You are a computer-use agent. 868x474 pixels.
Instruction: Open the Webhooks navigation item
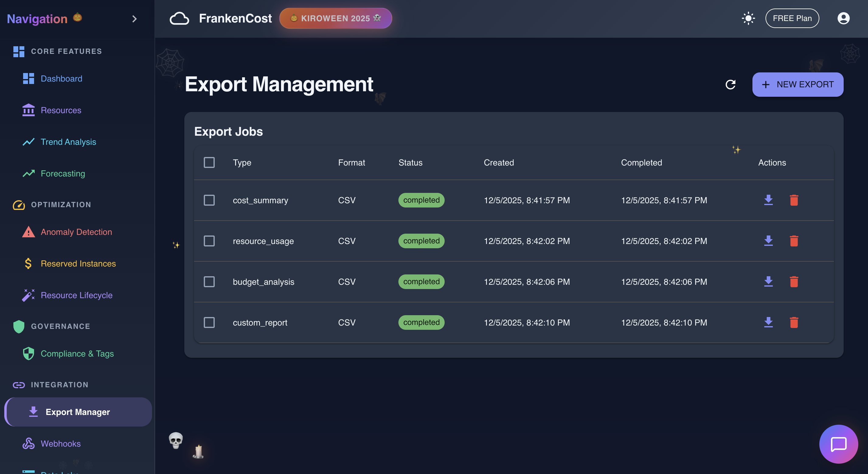tap(61, 444)
